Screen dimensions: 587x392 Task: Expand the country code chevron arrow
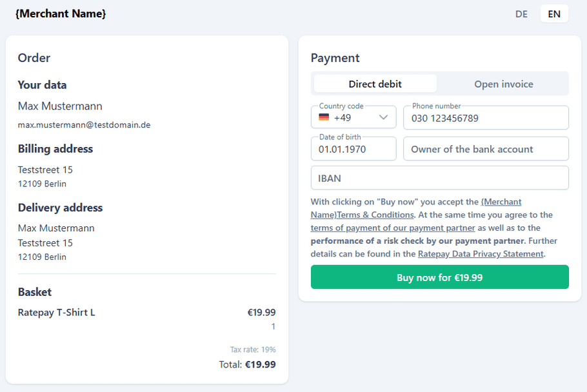pos(383,117)
